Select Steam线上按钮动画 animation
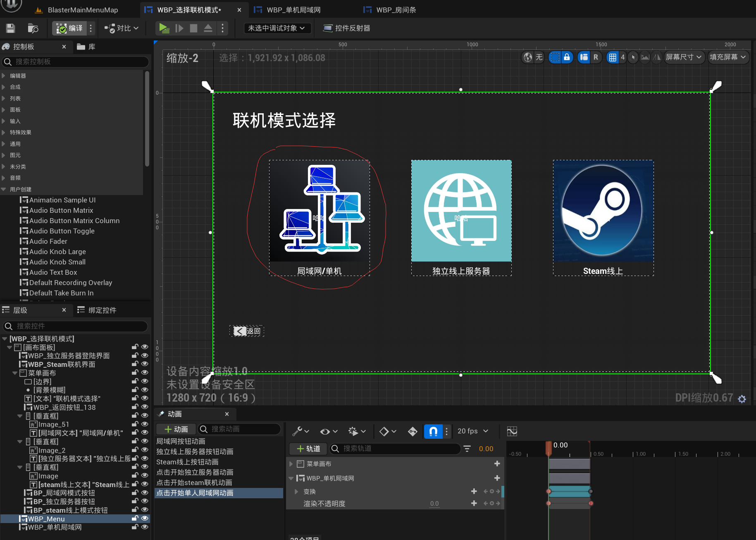Viewport: 756px width, 540px height. pyautogui.click(x=187, y=462)
